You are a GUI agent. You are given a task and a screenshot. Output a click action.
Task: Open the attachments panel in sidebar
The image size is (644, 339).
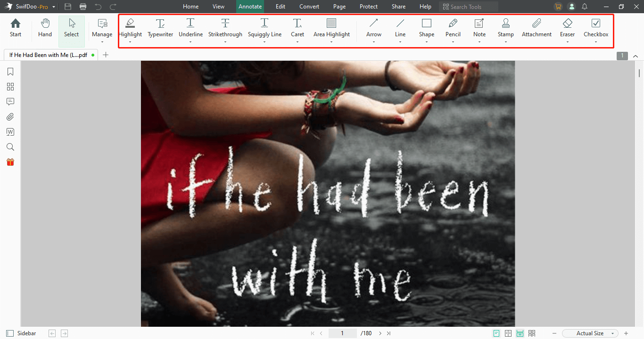pos(10,117)
